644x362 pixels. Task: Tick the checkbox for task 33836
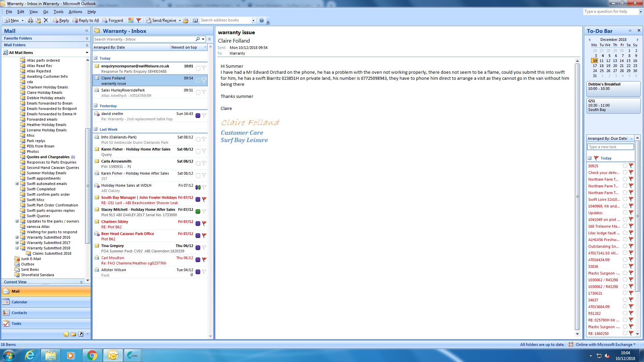pos(625,266)
